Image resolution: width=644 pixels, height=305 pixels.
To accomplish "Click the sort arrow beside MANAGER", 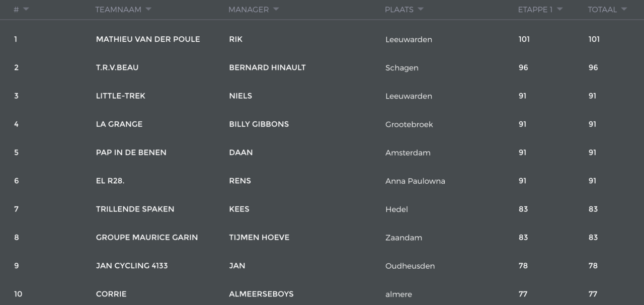I will pyautogui.click(x=276, y=9).
